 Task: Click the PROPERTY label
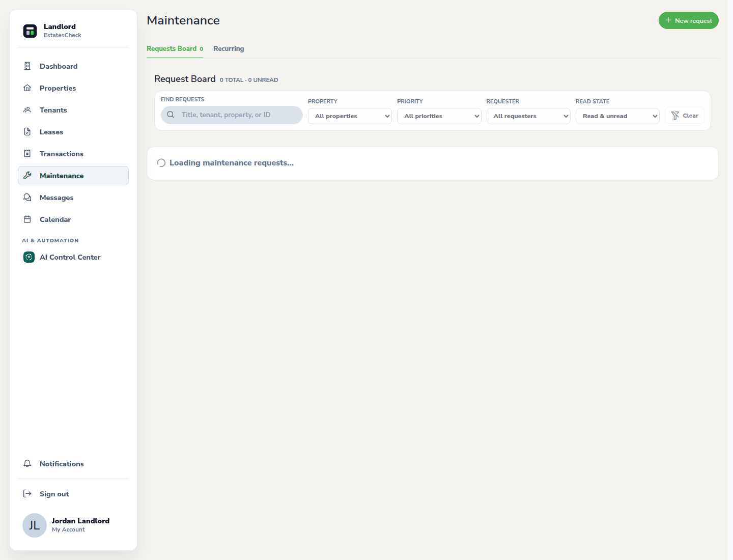323,101
